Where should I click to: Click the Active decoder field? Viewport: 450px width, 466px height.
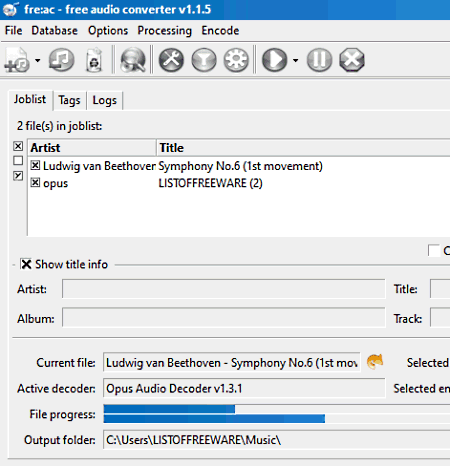[244, 388]
